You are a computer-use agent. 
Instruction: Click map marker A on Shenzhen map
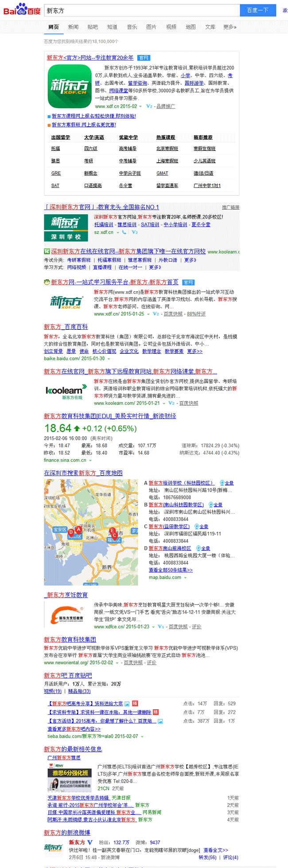78,529
